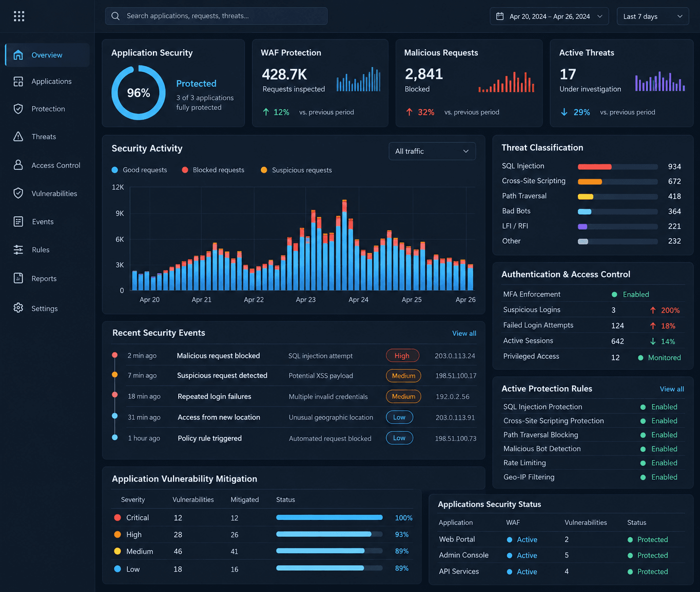Image resolution: width=700 pixels, height=592 pixels.
Task: Click View all in Active Protection Rules
Action: (x=672, y=389)
